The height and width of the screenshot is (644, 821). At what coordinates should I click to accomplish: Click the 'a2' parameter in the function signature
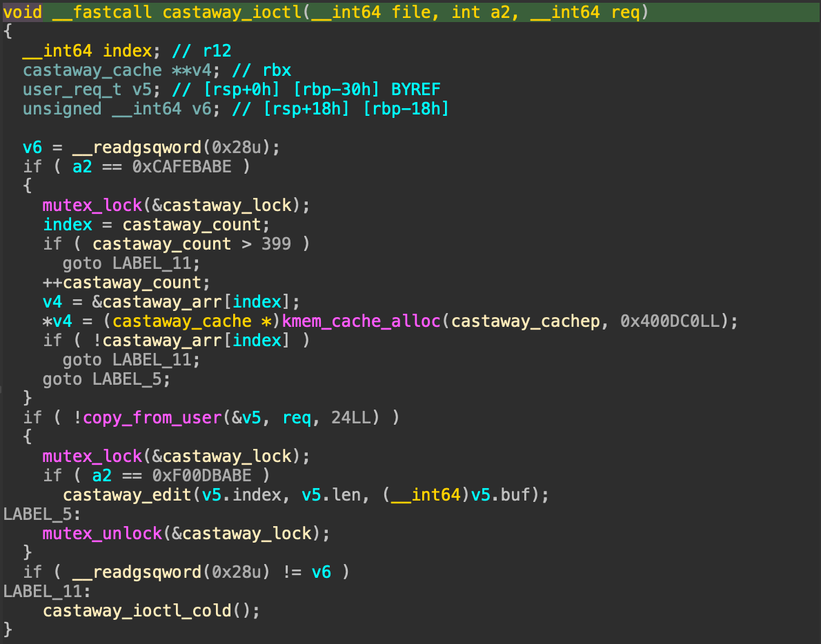pos(500,12)
